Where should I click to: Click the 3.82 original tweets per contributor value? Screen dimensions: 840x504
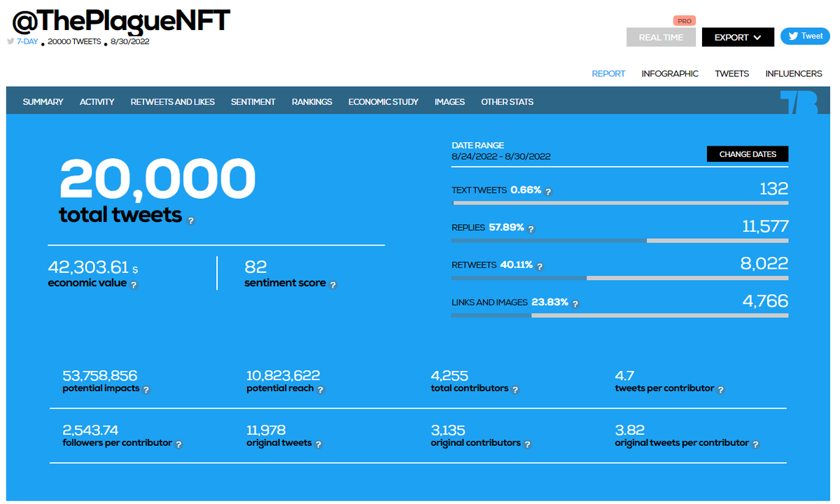630,430
